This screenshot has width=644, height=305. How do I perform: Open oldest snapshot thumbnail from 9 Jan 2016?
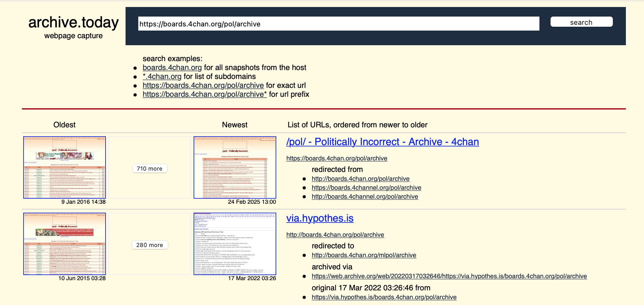(x=65, y=167)
